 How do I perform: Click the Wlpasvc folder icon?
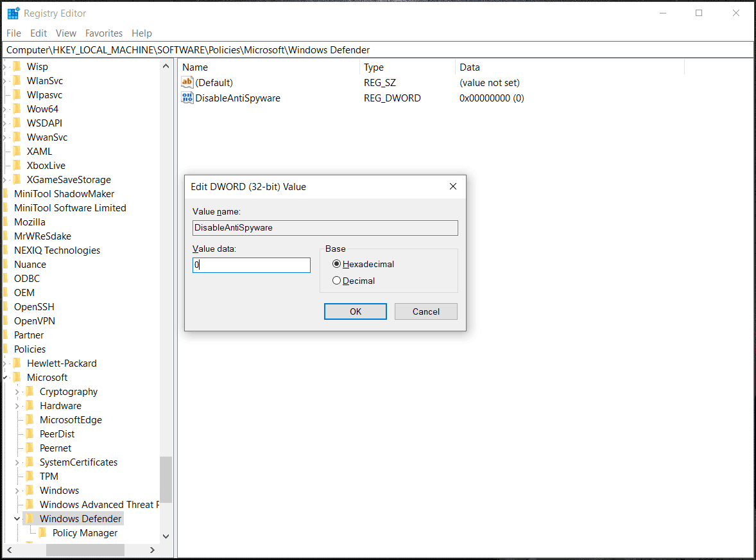coord(17,94)
